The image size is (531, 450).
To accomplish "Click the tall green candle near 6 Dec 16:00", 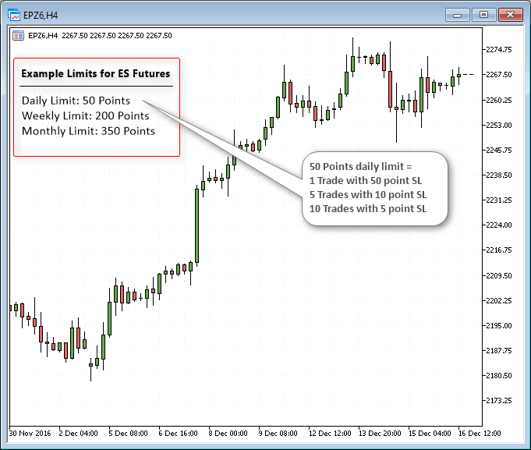I will (x=197, y=226).
